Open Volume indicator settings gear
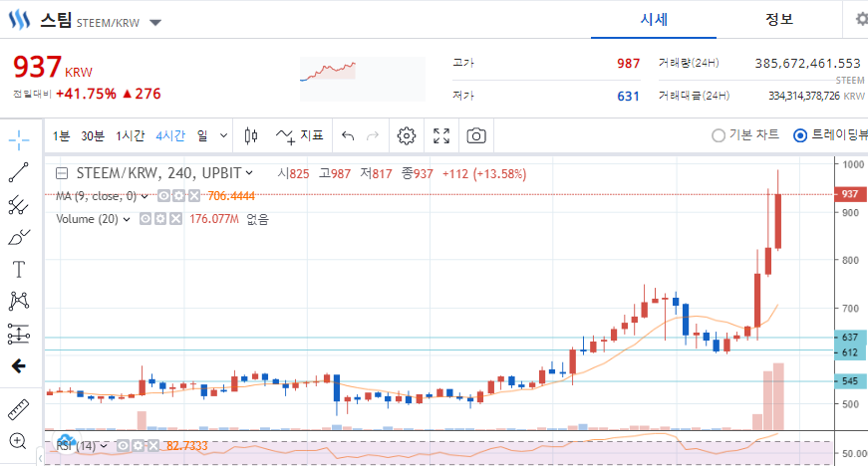Viewport: 868px width, 466px height. 160,219
